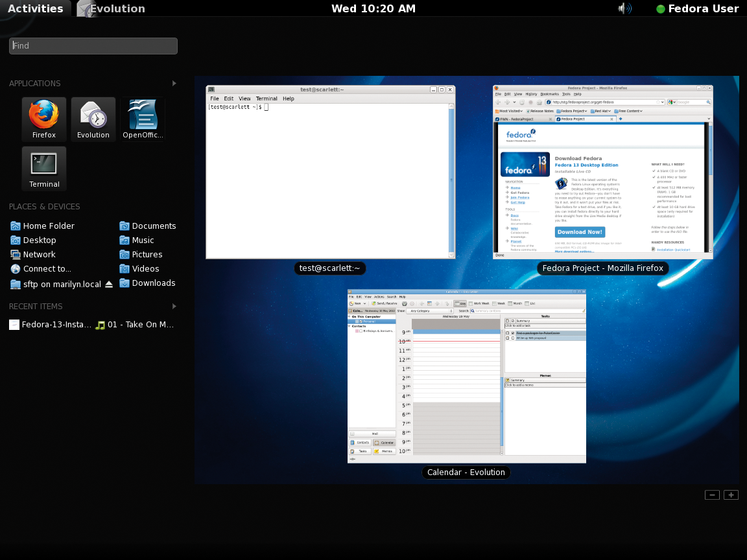Open the Music folder
The image size is (747, 560).
point(137,240)
